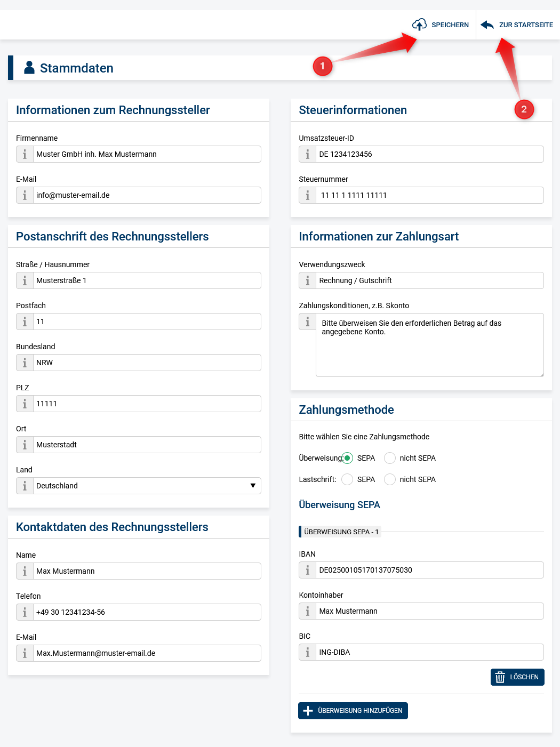
Task: Click the numbered red marker labeled 1
Action: (323, 66)
